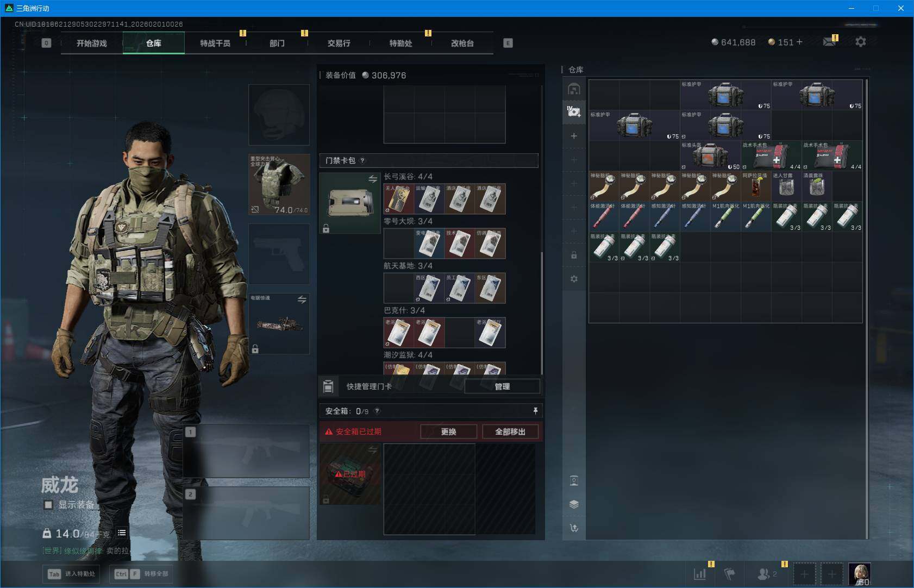Open the flags icon in the bottom bar
This screenshot has width=914, height=588.
730,573
